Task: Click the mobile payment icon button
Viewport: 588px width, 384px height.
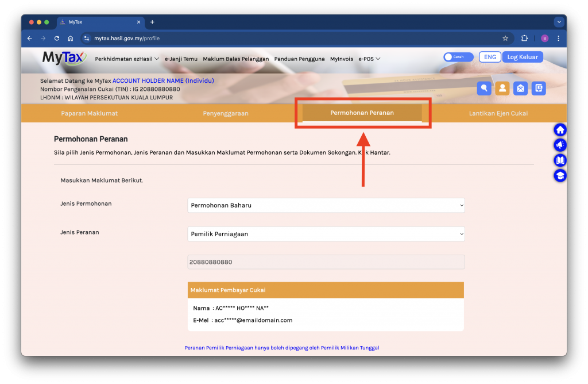Action: pyautogui.click(x=539, y=88)
